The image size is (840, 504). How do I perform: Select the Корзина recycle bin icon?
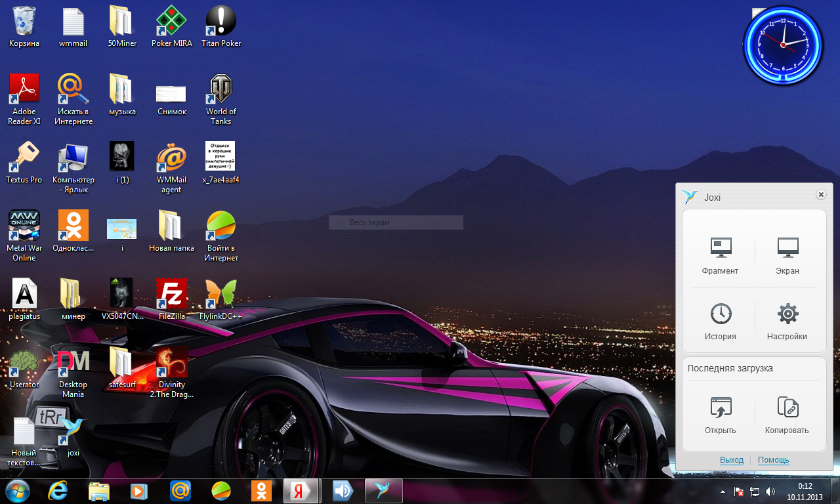point(24,27)
